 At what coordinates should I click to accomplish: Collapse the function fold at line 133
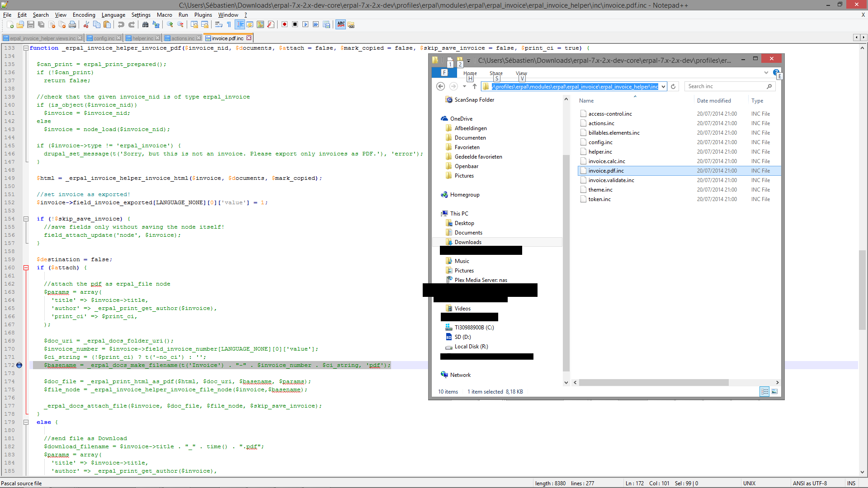tap(26, 48)
